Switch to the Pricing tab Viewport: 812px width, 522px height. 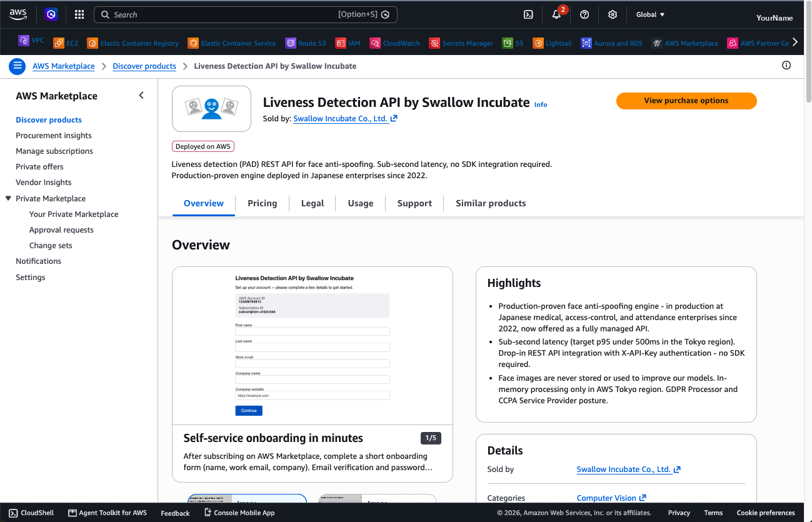[263, 203]
